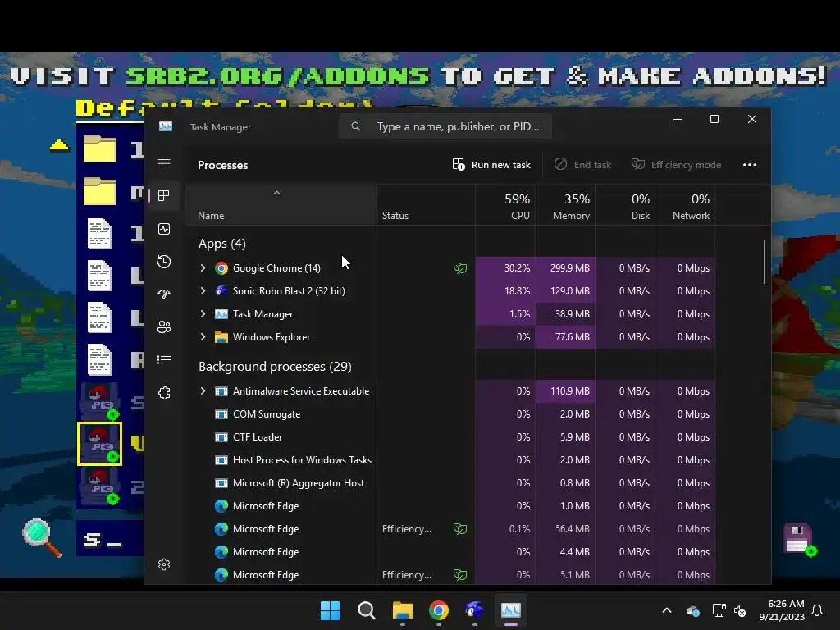Screen dimensions: 840x630
Task: Click the first folder in the SRB2 addons list
Action: coord(99,149)
